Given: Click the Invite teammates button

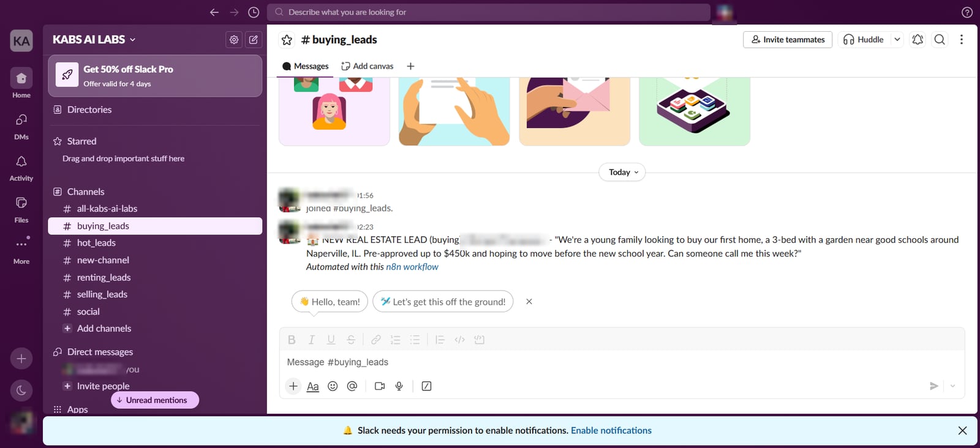Looking at the screenshot, I should pos(788,40).
